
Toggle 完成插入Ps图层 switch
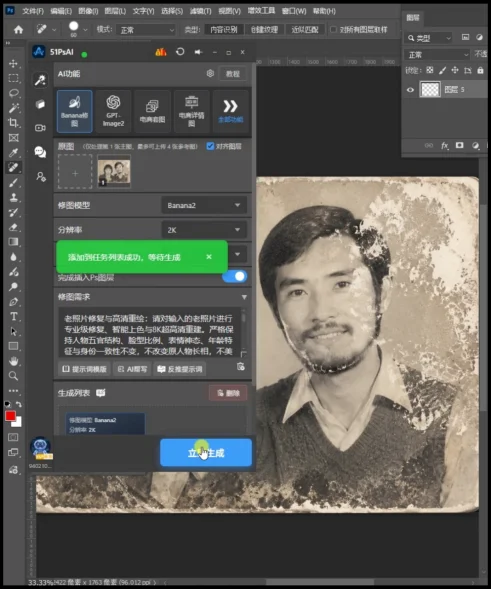point(235,276)
